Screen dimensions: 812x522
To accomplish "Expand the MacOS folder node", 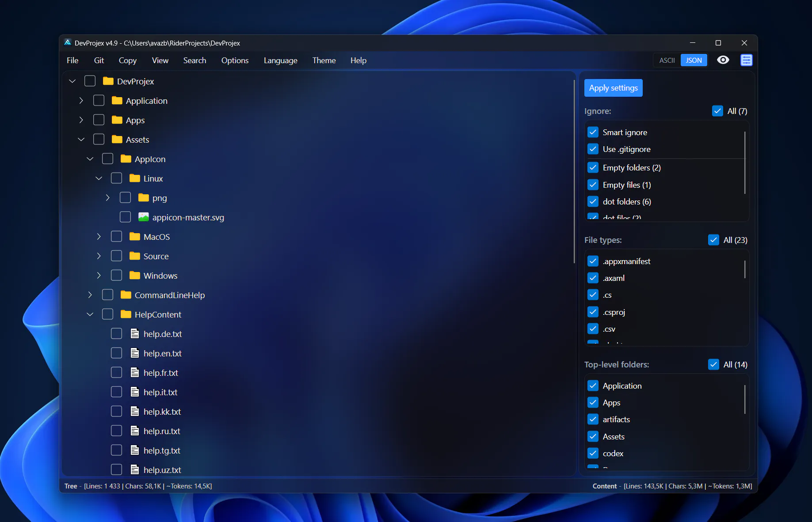I will (99, 236).
